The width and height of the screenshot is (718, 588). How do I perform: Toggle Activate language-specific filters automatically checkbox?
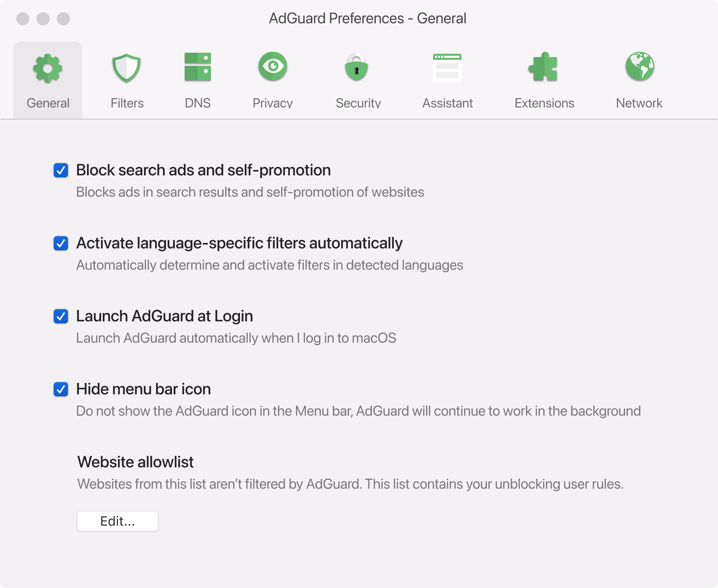click(61, 243)
